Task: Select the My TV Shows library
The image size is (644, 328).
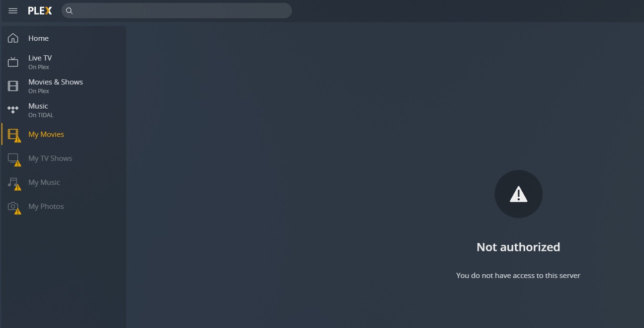Action: click(63, 158)
